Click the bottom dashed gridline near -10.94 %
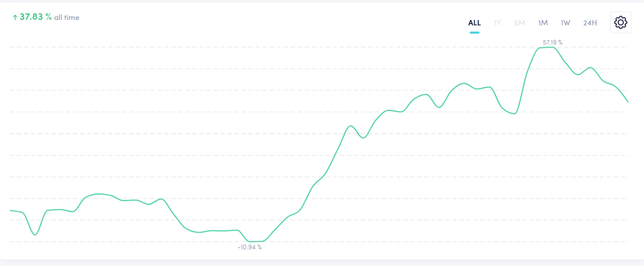This screenshot has width=644, height=266. (319, 241)
